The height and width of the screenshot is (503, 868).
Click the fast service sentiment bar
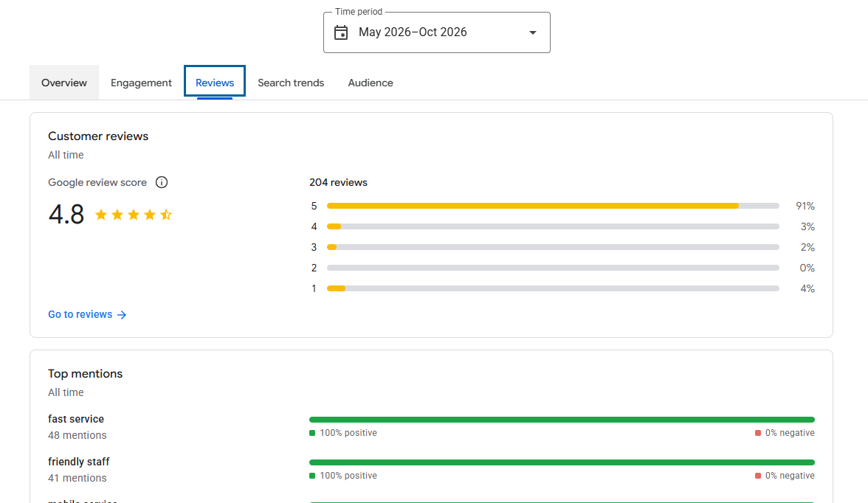click(x=562, y=420)
